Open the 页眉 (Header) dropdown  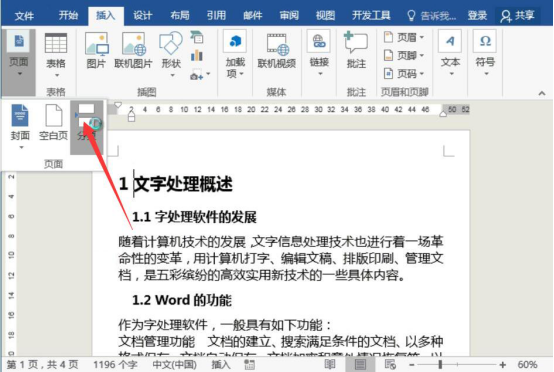[x=404, y=37]
